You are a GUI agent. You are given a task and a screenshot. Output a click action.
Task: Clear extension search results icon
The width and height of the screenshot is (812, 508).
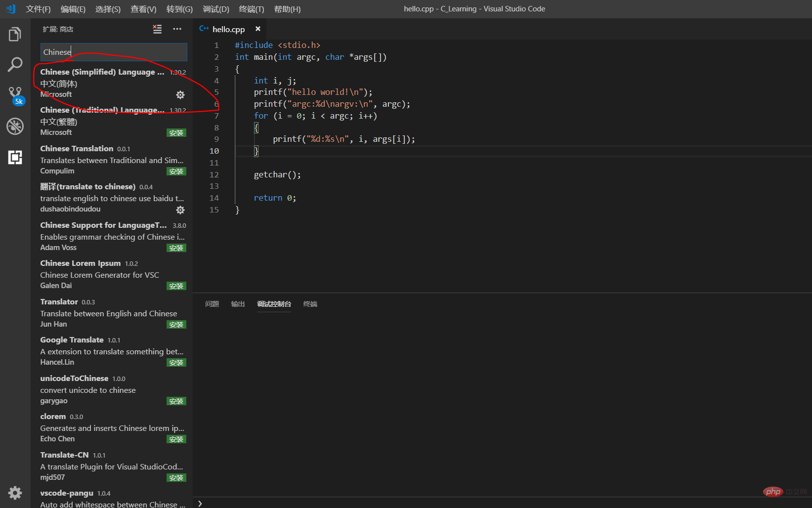pyautogui.click(x=157, y=29)
